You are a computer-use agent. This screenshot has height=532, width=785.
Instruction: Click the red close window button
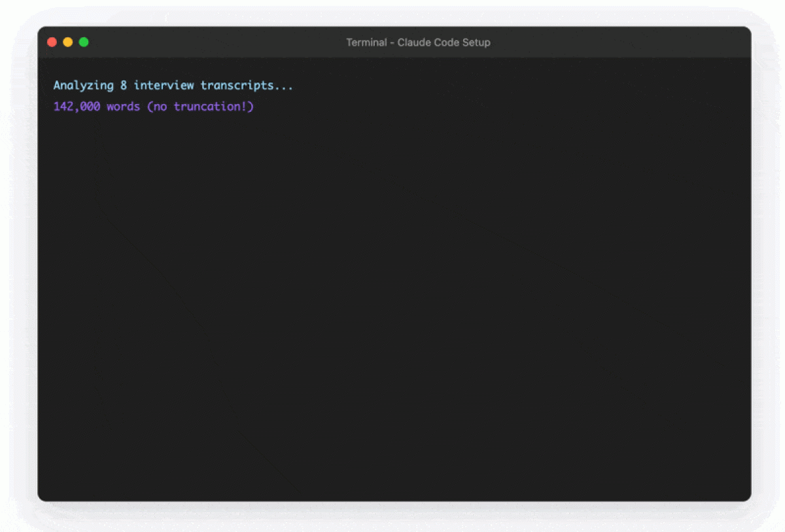tap(52, 43)
